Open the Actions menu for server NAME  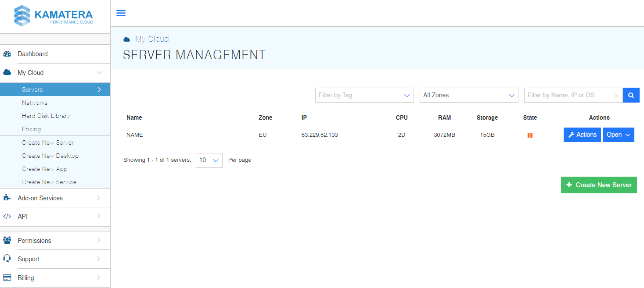(x=582, y=135)
